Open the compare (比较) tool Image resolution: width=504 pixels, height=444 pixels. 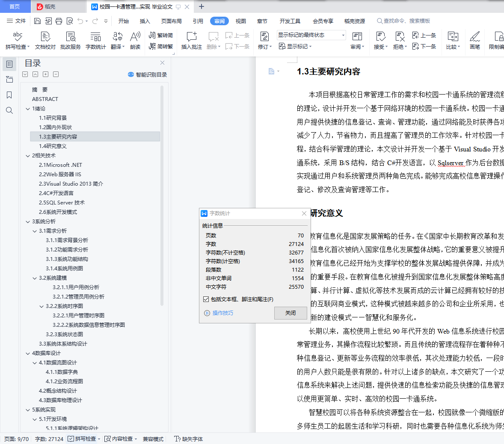[x=453, y=41]
